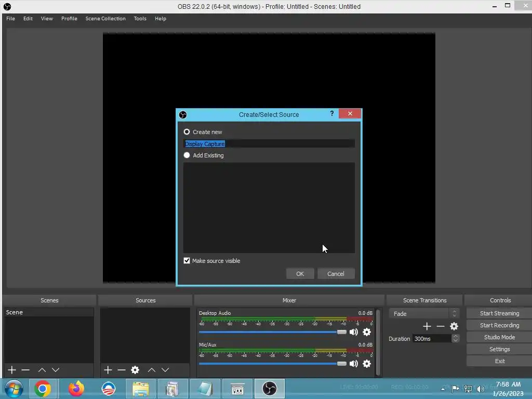Remove scene using minus icon in Scenes

point(25,370)
